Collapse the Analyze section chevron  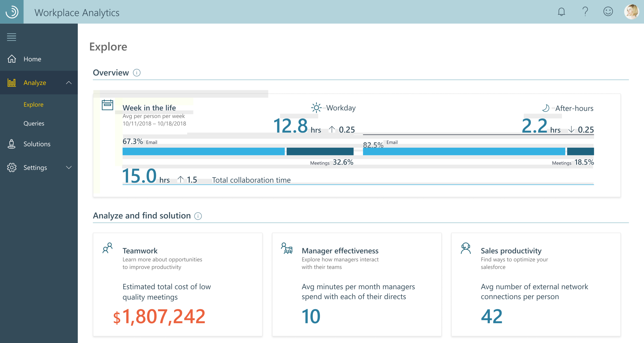tap(69, 83)
